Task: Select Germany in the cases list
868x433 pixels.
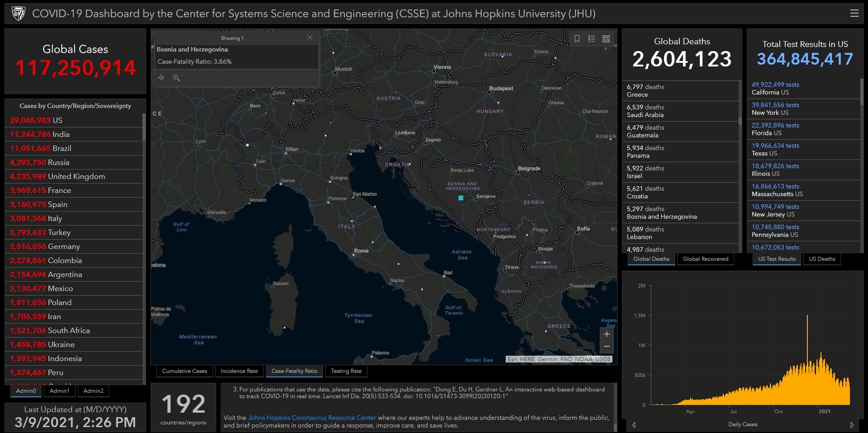Action: [74, 246]
